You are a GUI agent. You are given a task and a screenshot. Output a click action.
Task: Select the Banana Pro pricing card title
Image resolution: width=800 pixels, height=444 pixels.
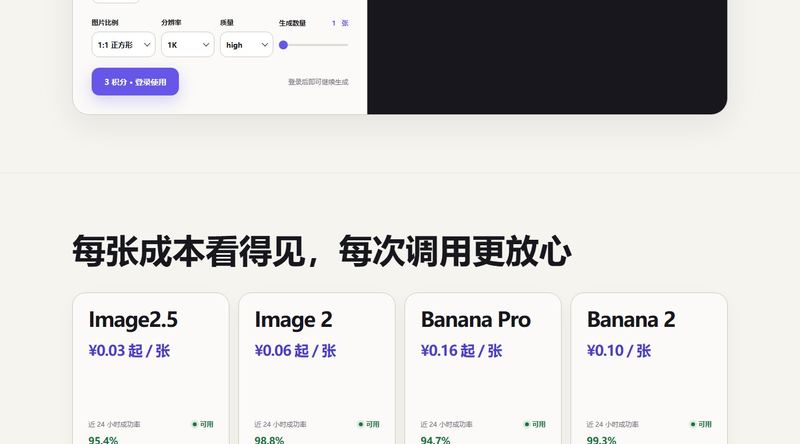click(x=476, y=320)
